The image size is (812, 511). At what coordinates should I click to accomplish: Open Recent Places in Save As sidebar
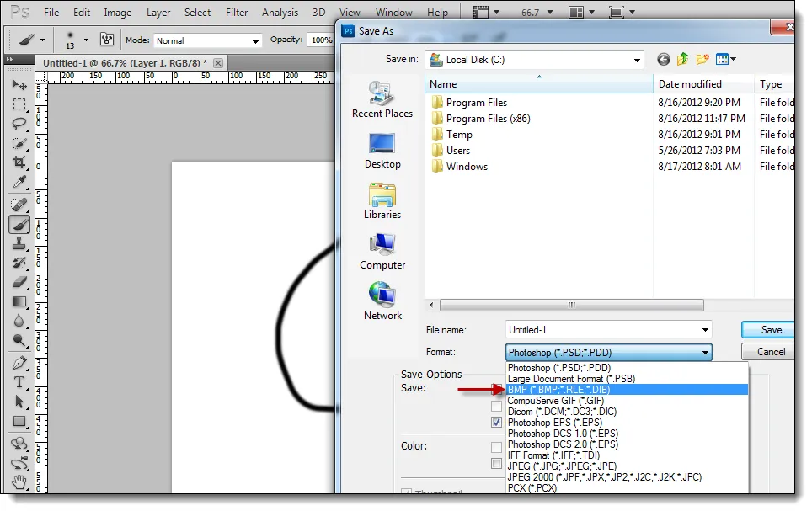tap(382, 100)
